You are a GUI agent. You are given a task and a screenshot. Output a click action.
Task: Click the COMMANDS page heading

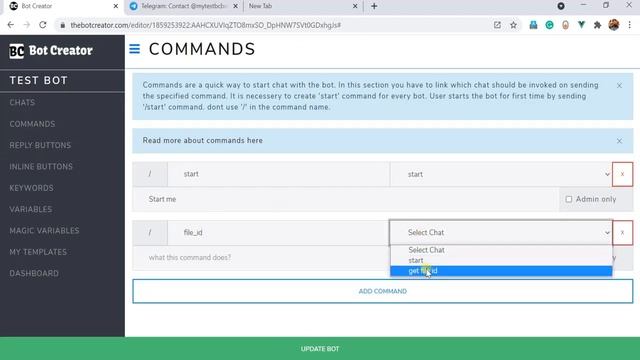202,49
